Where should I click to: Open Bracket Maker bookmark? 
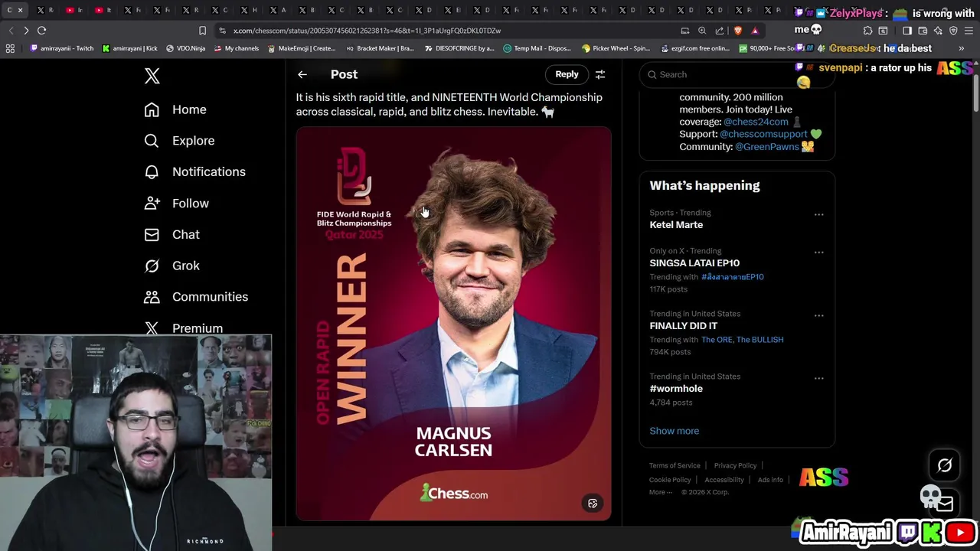pyautogui.click(x=380, y=48)
